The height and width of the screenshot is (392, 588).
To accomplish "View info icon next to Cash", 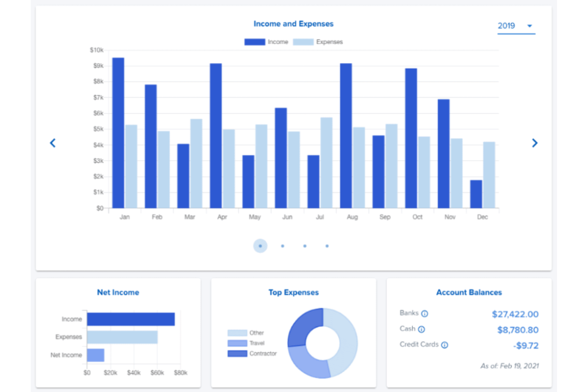I will tap(421, 329).
